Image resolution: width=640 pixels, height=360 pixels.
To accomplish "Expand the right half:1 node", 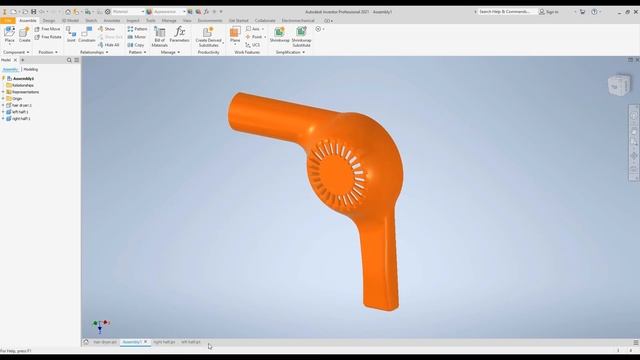I will (3, 118).
